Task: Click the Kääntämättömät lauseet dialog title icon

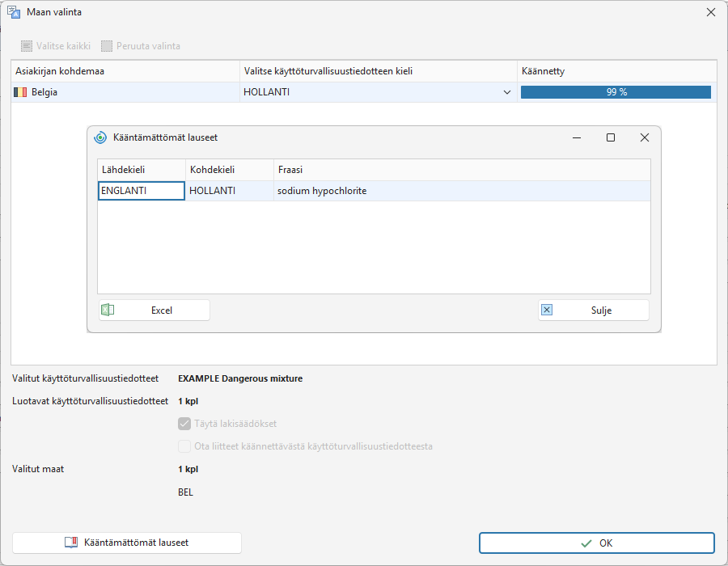Action: click(100, 137)
